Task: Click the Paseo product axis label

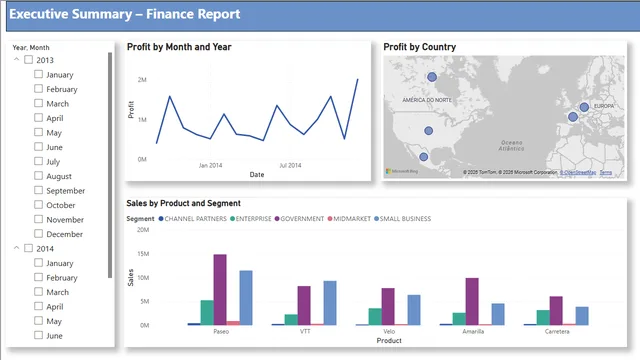Action: click(x=221, y=331)
